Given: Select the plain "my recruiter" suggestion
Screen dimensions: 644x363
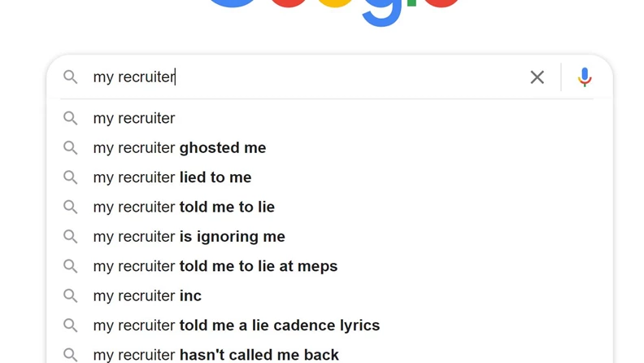Looking at the screenshot, I should [x=134, y=119].
